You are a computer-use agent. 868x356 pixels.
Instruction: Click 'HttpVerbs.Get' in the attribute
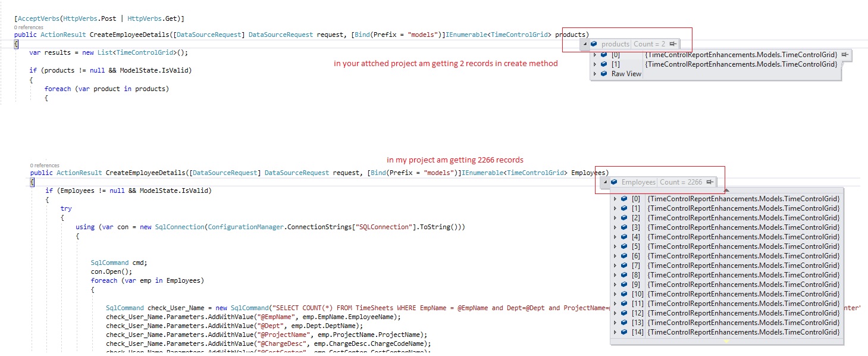click(x=152, y=19)
